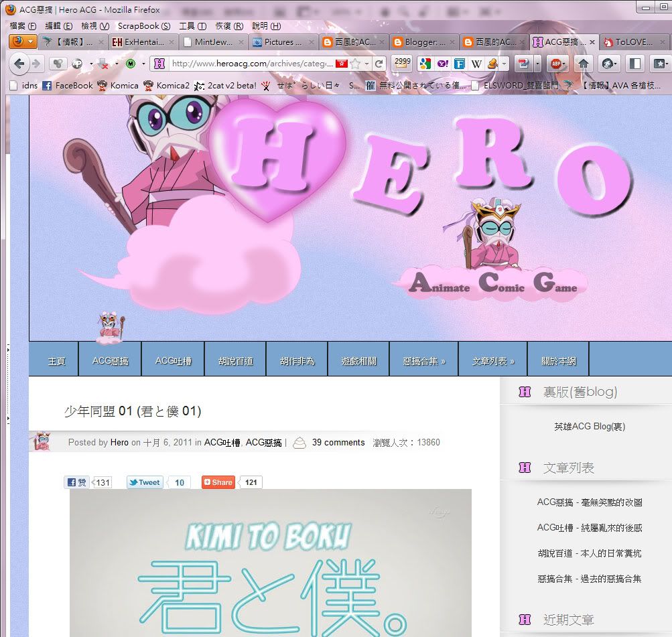Click the comments bubble icon
Viewport: 672px width, 637px height.
[x=299, y=442]
